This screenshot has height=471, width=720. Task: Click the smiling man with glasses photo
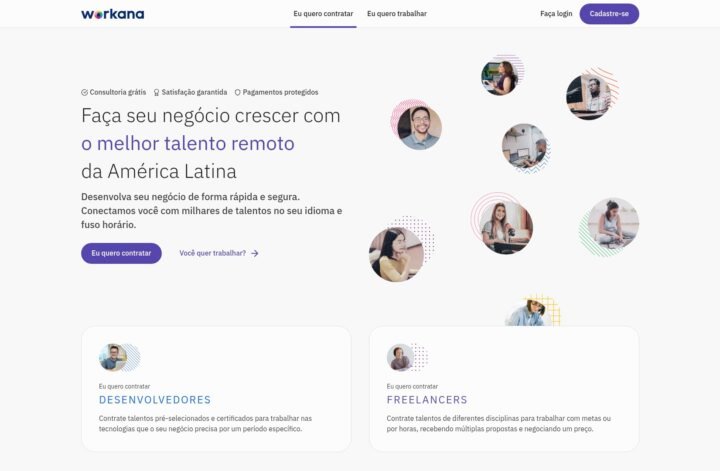420,128
